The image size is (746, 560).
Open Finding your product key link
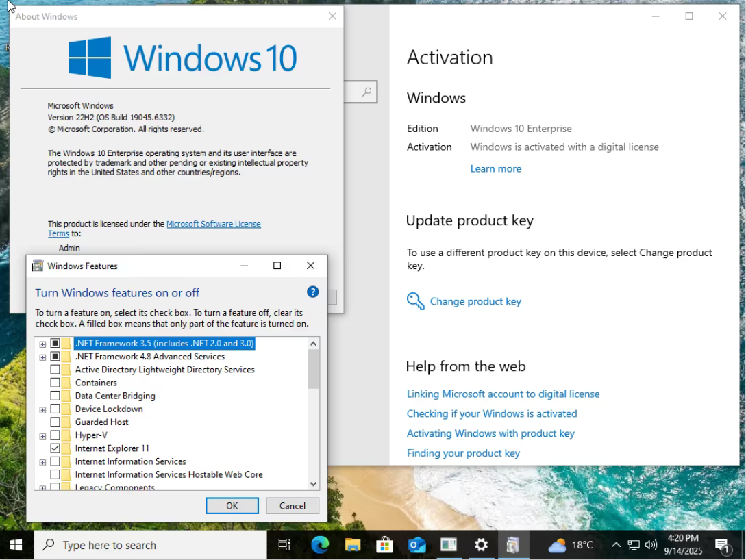[x=463, y=453]
